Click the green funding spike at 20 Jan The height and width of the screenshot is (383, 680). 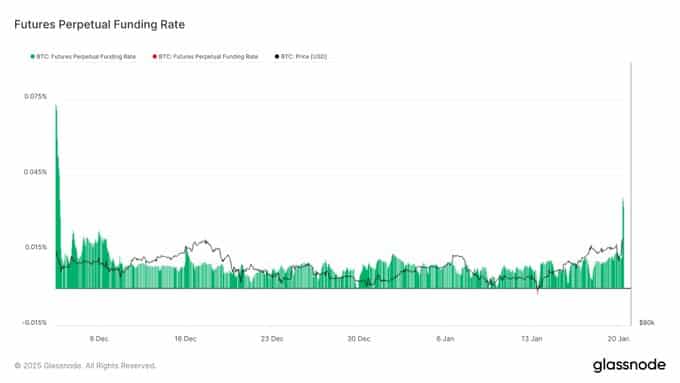click(623, 243)
